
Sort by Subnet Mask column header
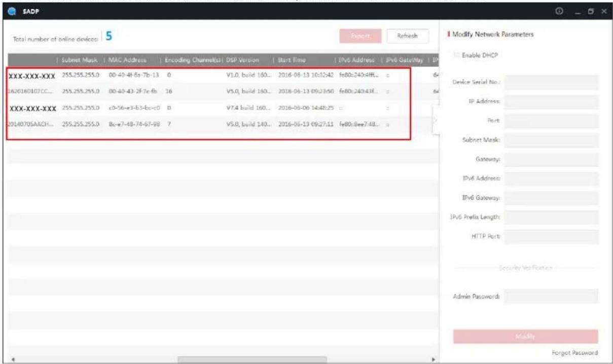tap(78, 60)
